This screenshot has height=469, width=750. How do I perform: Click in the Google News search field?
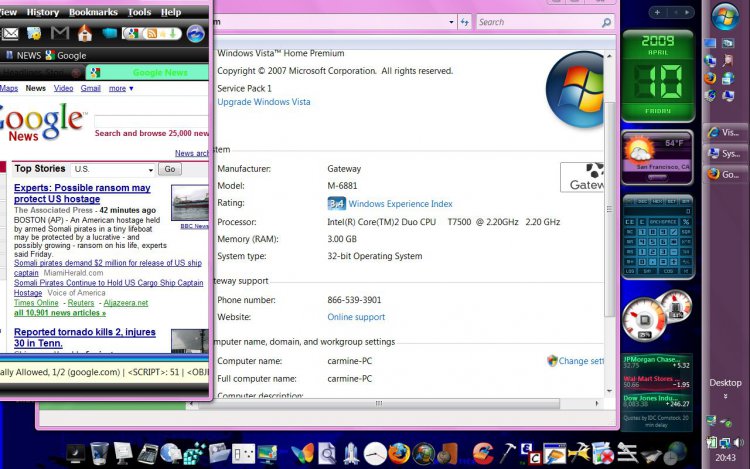coord(151,121)
